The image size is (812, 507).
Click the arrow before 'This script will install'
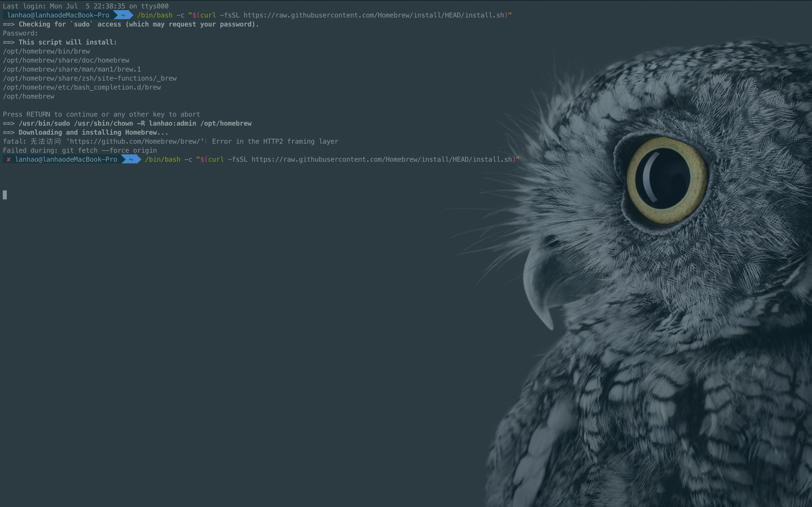tap(9, 42)
